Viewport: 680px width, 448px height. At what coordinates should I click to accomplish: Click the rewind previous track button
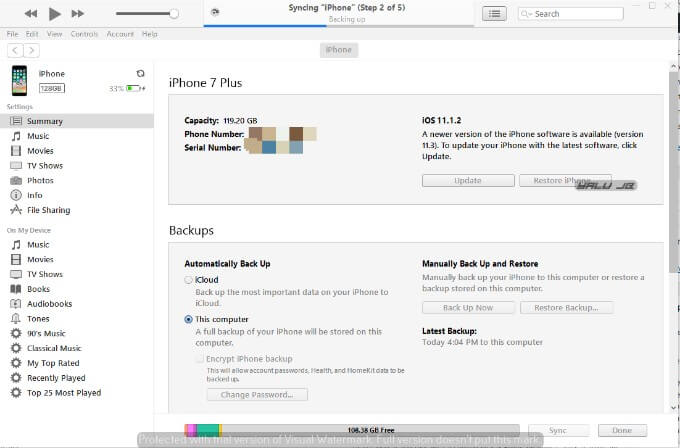[x=31, y=14]
